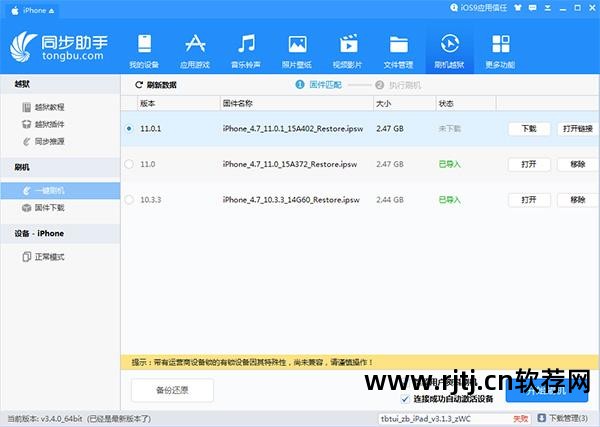The image size is (600, 427).
Task: Click the 固件名称 column header
Action: (x=297, y=103)
